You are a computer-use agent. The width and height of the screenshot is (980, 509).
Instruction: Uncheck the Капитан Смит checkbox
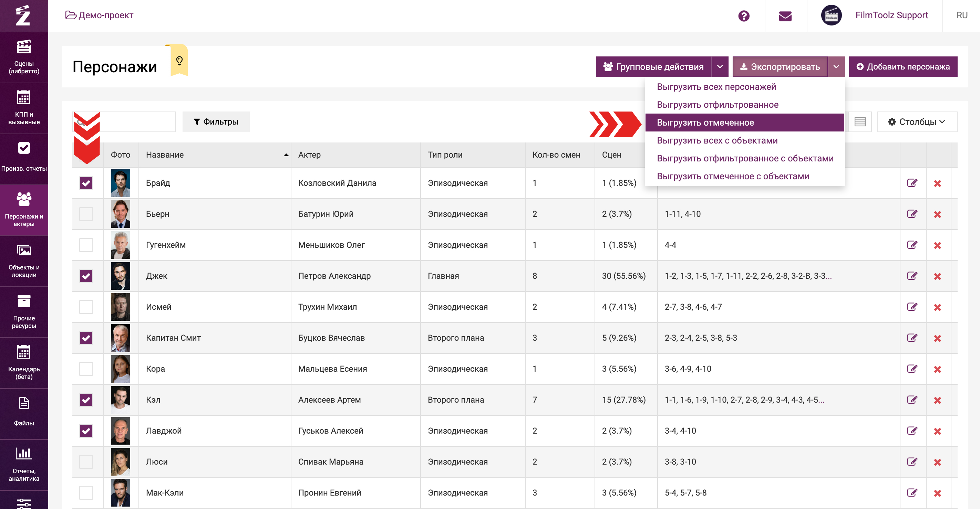(x=86, y=338)
